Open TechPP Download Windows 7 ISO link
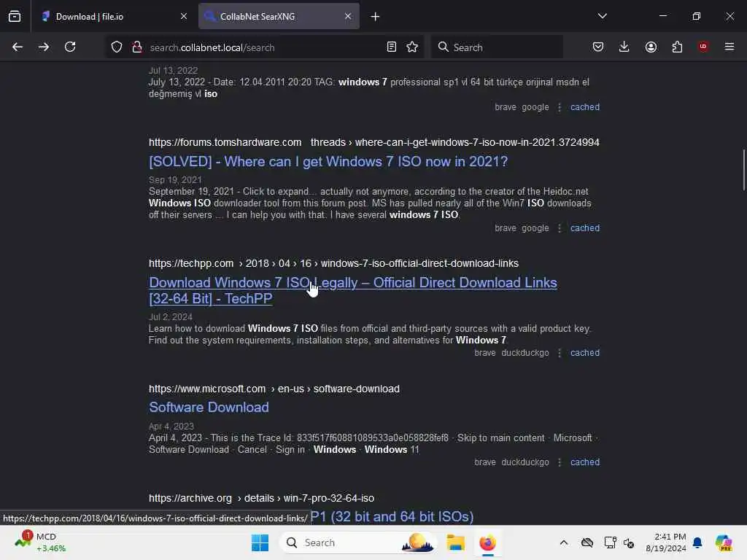 point(353,290)
